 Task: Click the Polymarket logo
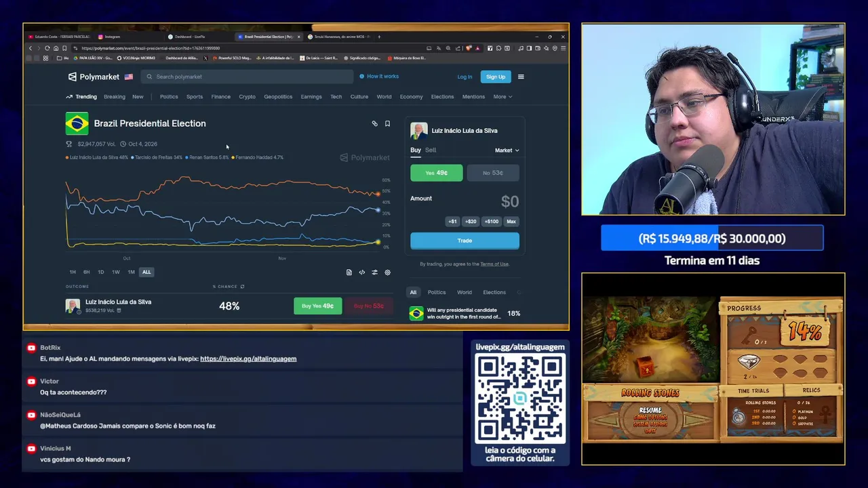[94, 77]
